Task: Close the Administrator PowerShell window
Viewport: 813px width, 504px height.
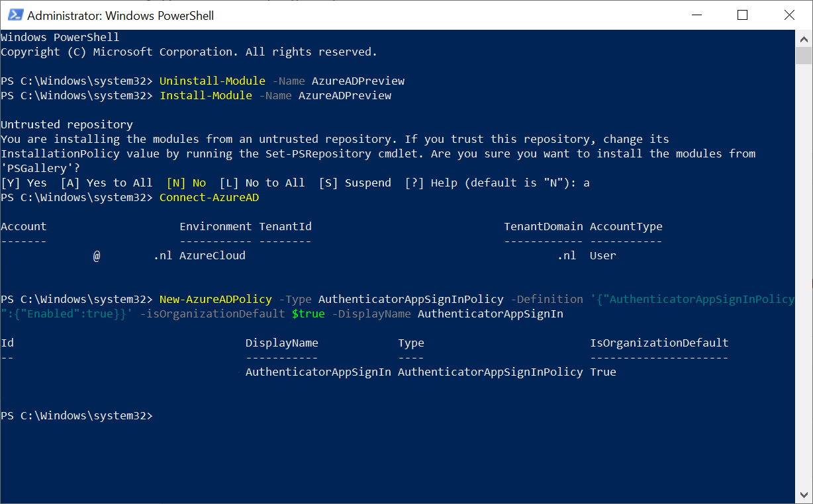Action: click(789, 15)
